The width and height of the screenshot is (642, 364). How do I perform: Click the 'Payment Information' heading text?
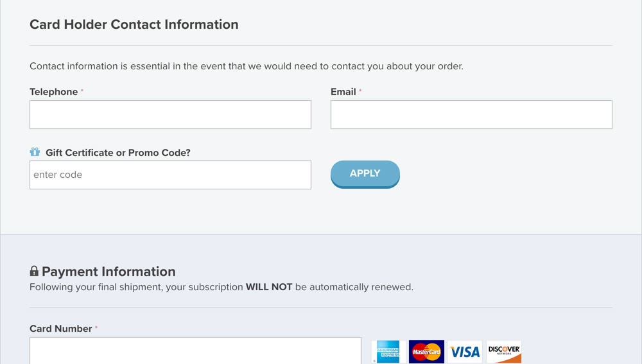tap(108, 272)
